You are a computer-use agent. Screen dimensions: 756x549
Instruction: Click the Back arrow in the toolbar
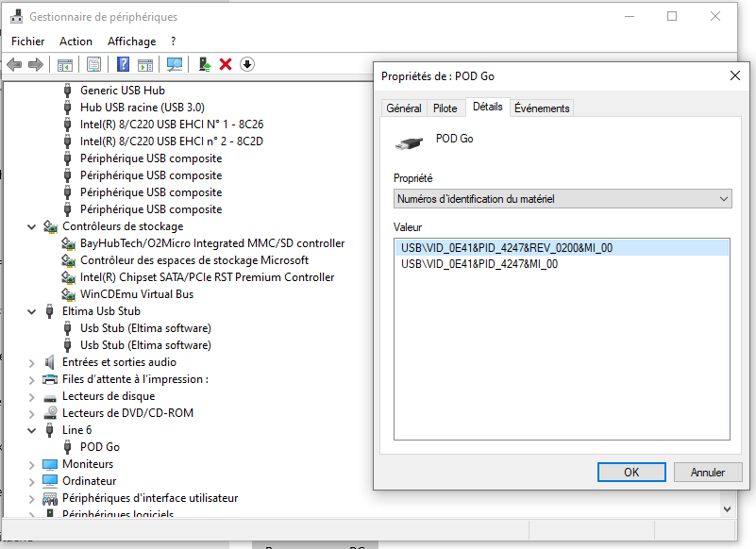coord(14,64)
